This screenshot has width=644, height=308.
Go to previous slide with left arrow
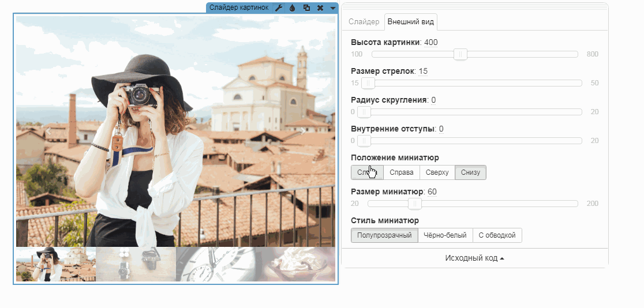point(48,131)
